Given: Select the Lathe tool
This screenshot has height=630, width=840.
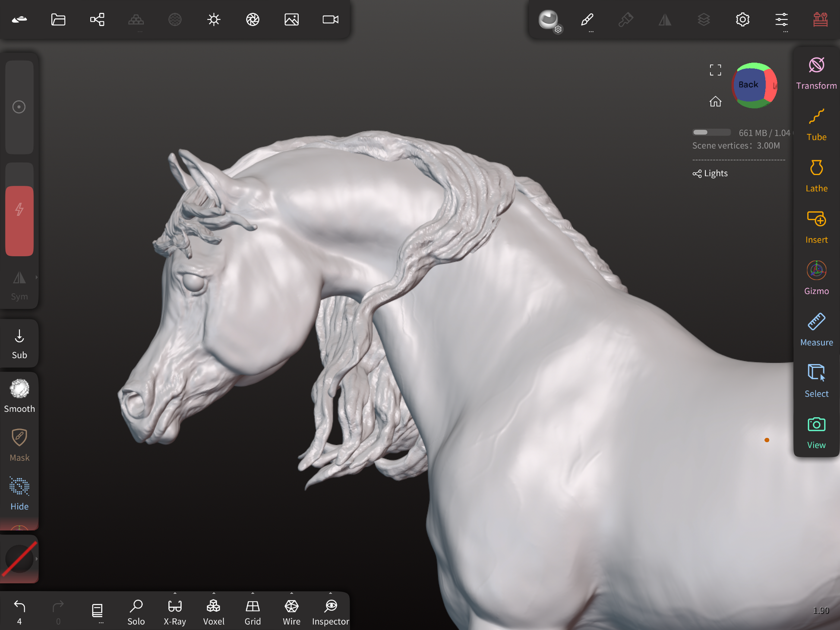Looking at the screenshot, I should [x=816, y=176].
